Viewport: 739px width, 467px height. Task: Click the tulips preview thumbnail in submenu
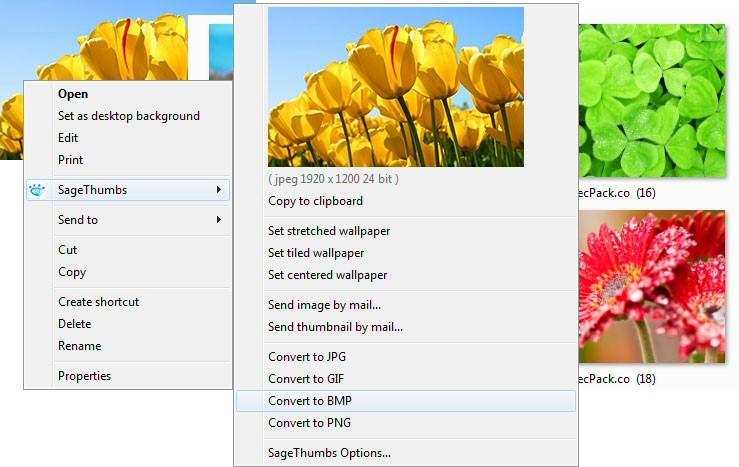[396, 87]
